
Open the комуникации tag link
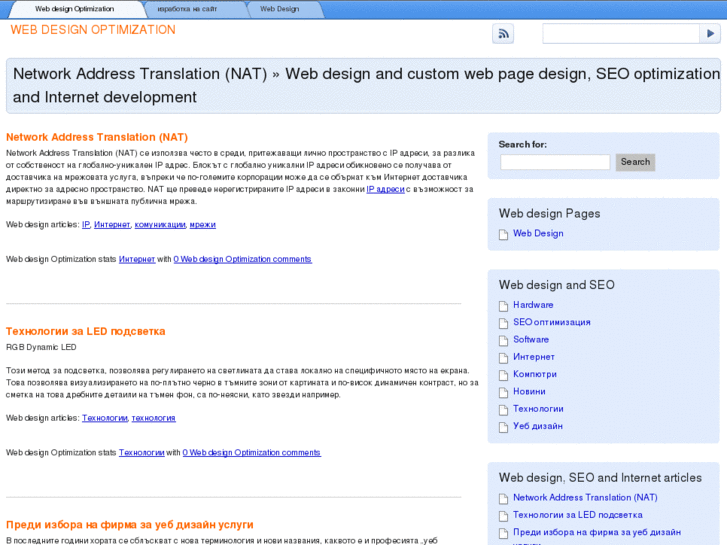pos(160,224)
